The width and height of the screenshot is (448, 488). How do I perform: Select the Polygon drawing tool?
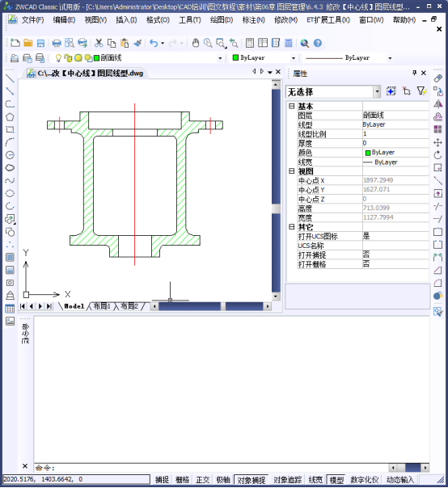[x=10, y=117]
